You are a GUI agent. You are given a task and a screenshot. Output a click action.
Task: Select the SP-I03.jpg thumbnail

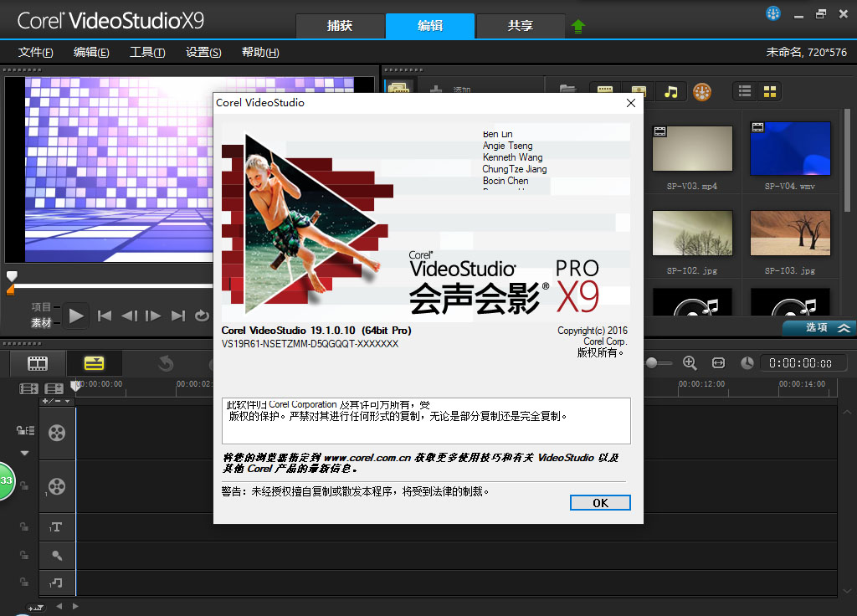[790, 233]
